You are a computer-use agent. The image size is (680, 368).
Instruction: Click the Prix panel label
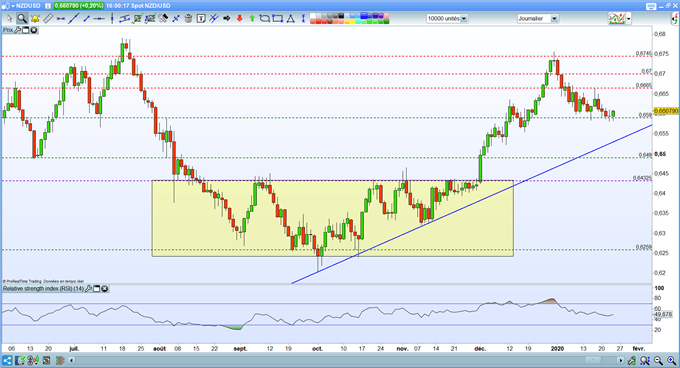(8, 30)
